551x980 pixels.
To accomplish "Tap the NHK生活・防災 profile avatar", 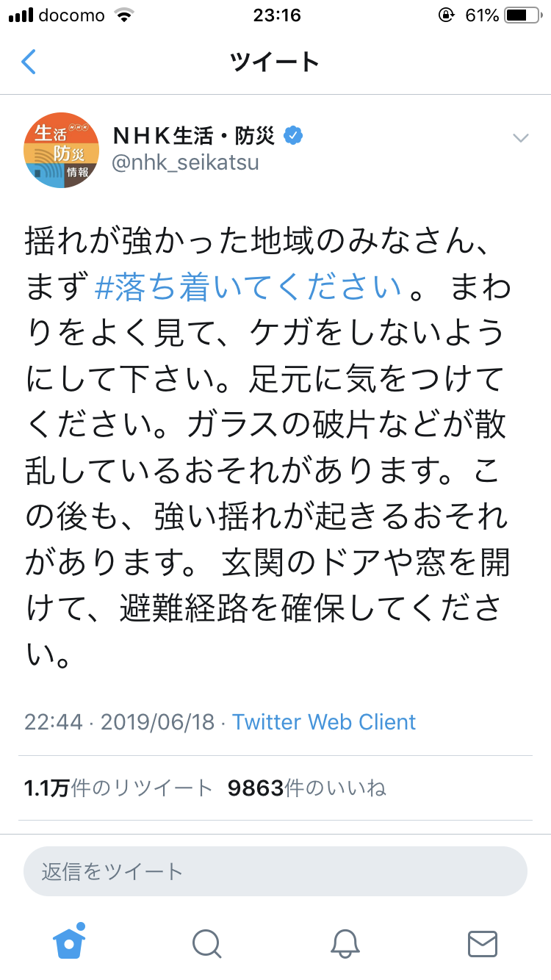I will click(62, 150).
